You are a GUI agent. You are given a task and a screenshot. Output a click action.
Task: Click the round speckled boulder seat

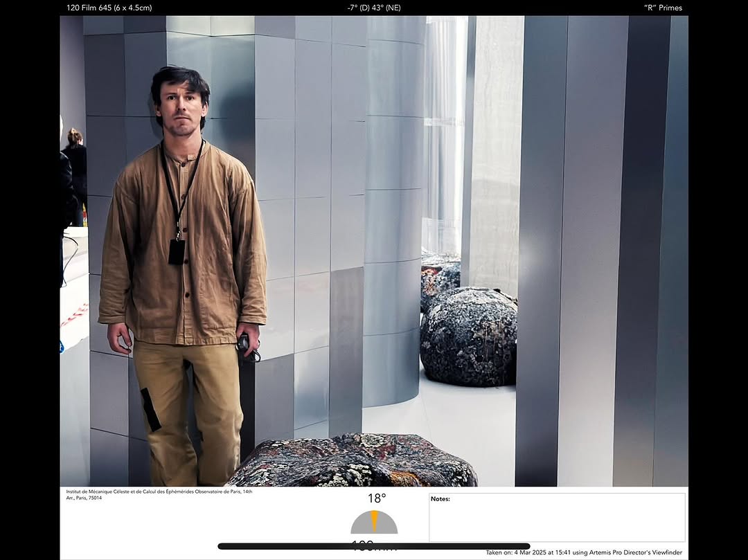(x=468, y=336)
